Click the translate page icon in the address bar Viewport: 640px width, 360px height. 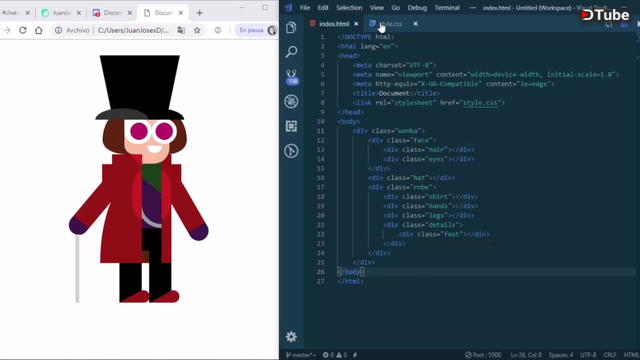(181, 30)
